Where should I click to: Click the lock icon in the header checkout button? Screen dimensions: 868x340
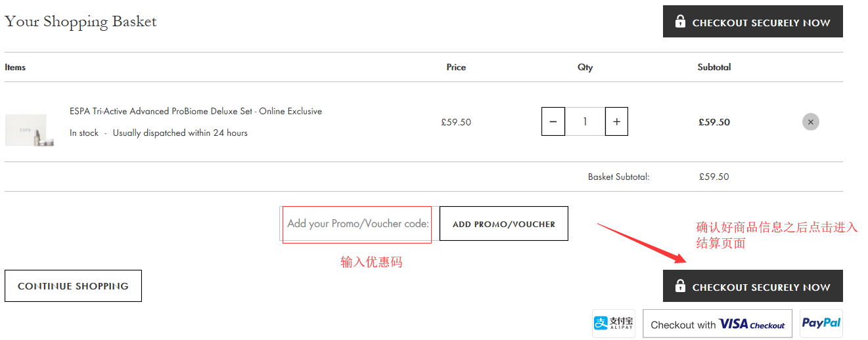[x=680, y=22]
